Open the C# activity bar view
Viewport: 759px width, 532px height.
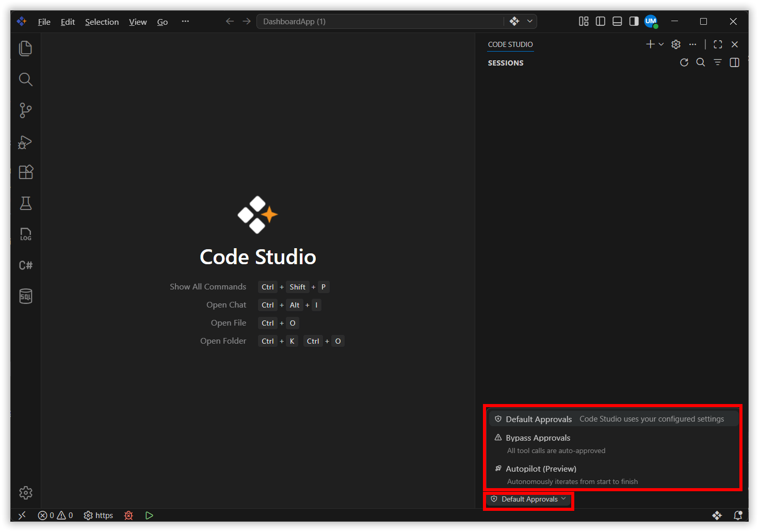click(26, 265)
